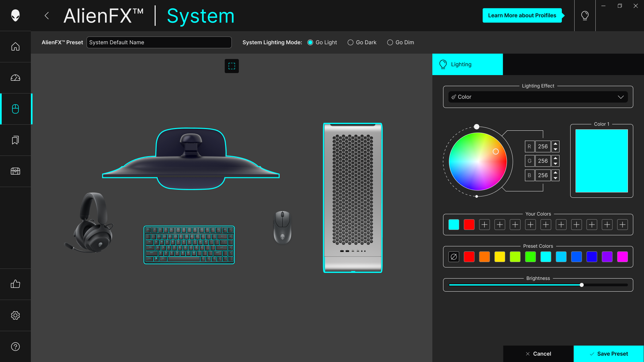Click the Learn More about Profiles button

tap(522, 15)
